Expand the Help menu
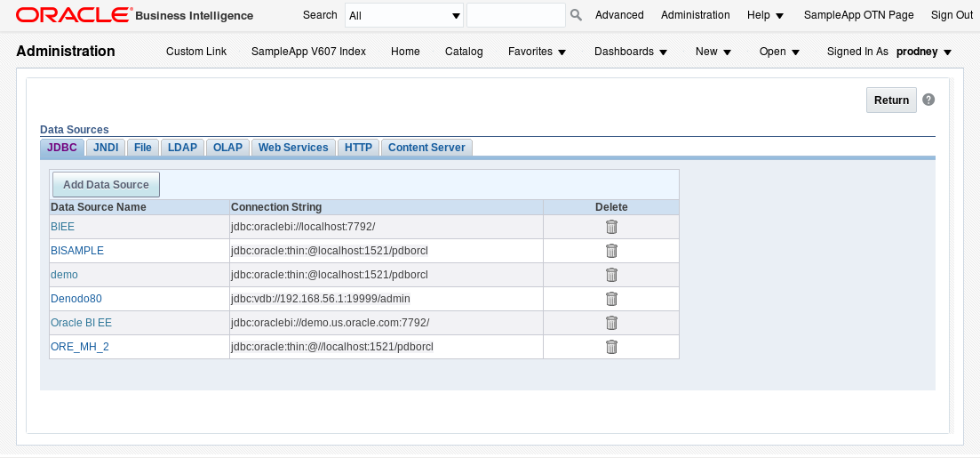 [765, 15]
